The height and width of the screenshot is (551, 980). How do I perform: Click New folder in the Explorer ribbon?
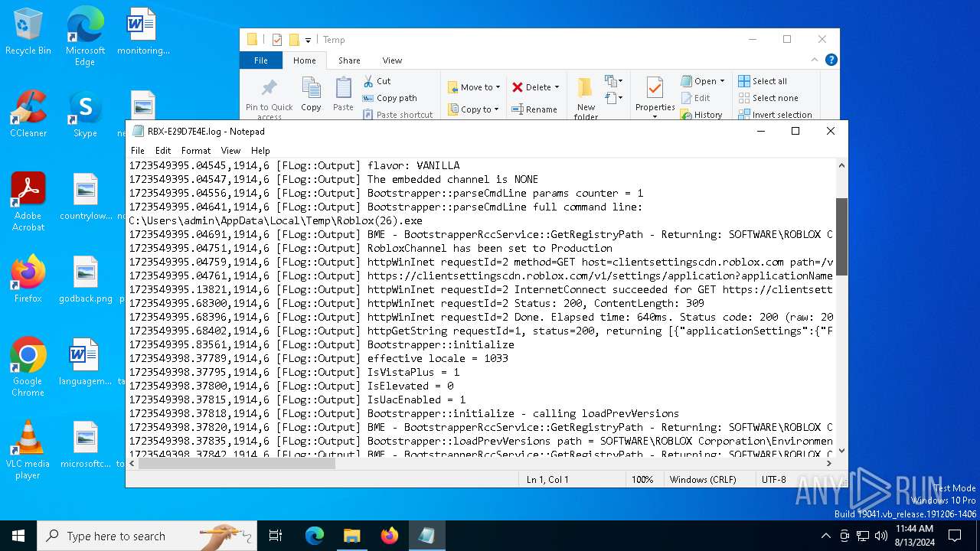[x=586, y=98]
